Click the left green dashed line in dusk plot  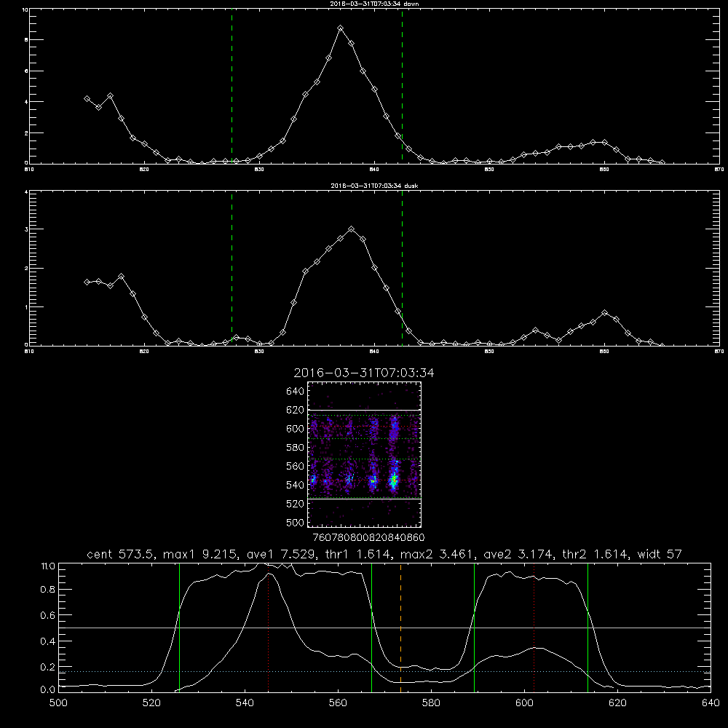pyautogui.click(x=232, y=269)
